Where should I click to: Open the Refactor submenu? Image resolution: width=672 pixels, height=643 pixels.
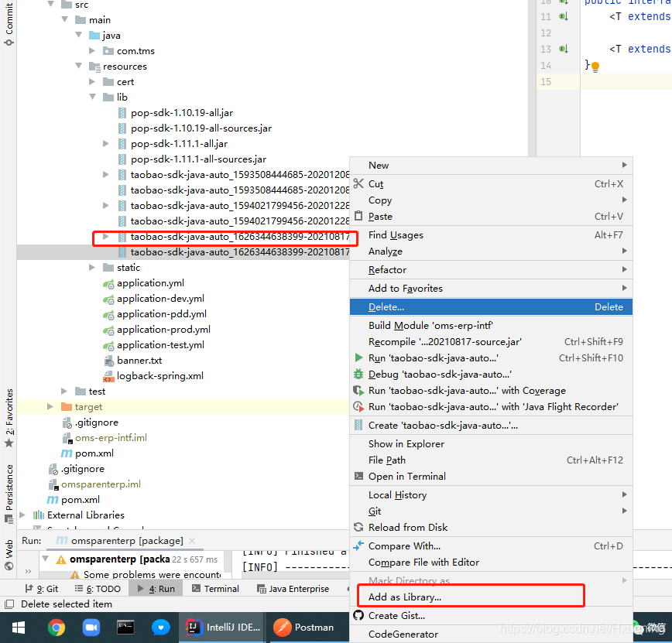pos(491,269)
